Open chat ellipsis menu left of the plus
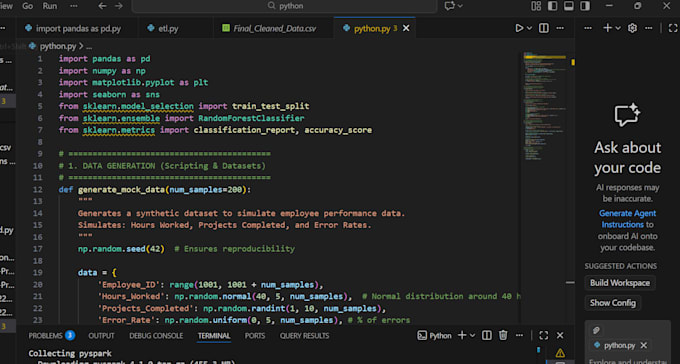This screenshot has height=364, width=680. tap(588, 28)
